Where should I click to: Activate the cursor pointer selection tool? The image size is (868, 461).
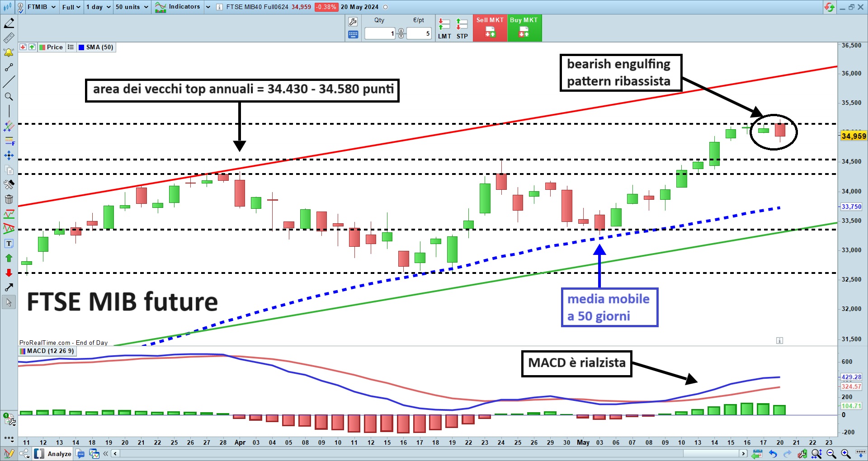pos(9,302)
